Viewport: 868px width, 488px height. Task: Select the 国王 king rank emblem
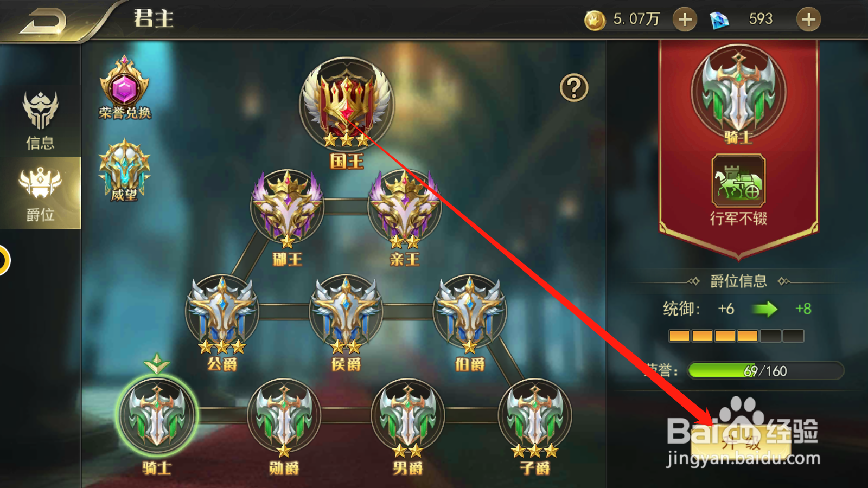pyautogui.click(x=346, y=103)
